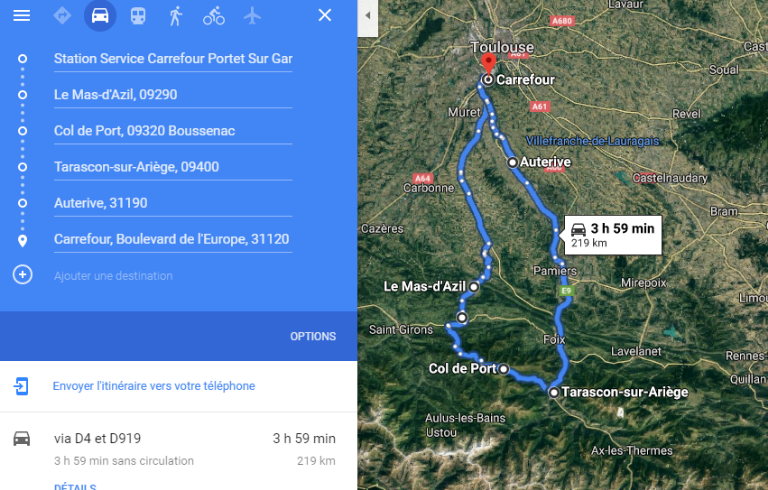The width and height of the screenshot is (768, 490).
Task: Edit the Le Mas-d'Azil waypoint field
Action: pyautogui.click(x=173, y=95)
